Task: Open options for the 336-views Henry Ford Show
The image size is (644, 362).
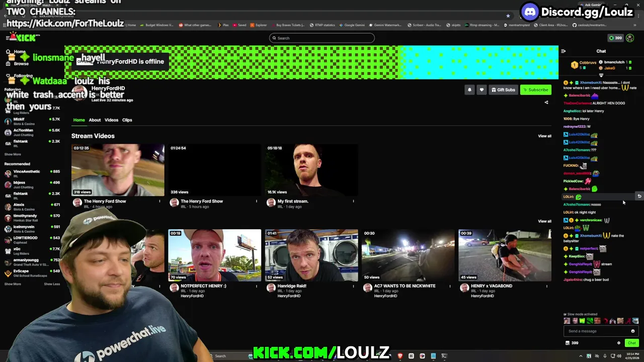Action: point(256,202)
